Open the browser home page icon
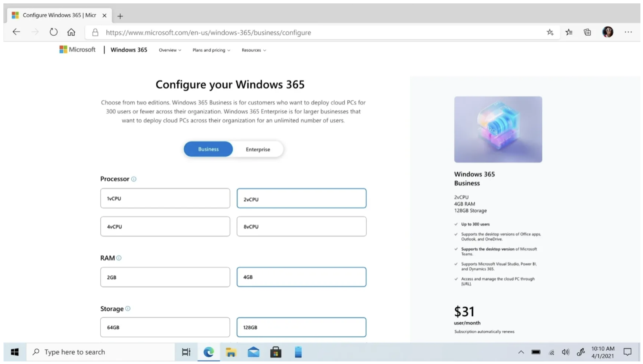The height and width of the screenshot is (364, 643). (x=71, y=32)
